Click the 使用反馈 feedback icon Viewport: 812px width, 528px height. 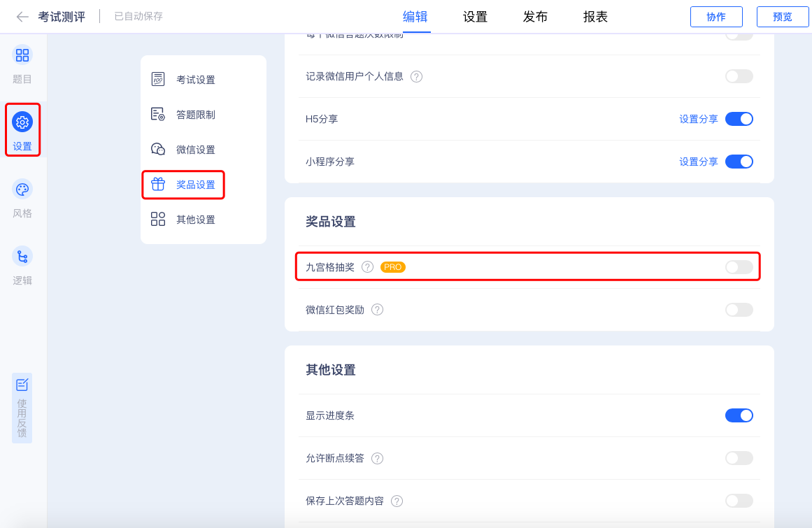(22, 385)
